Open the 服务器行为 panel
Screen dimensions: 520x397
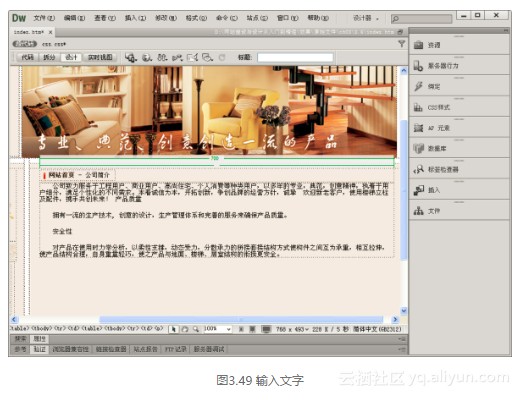click(459, 65)
